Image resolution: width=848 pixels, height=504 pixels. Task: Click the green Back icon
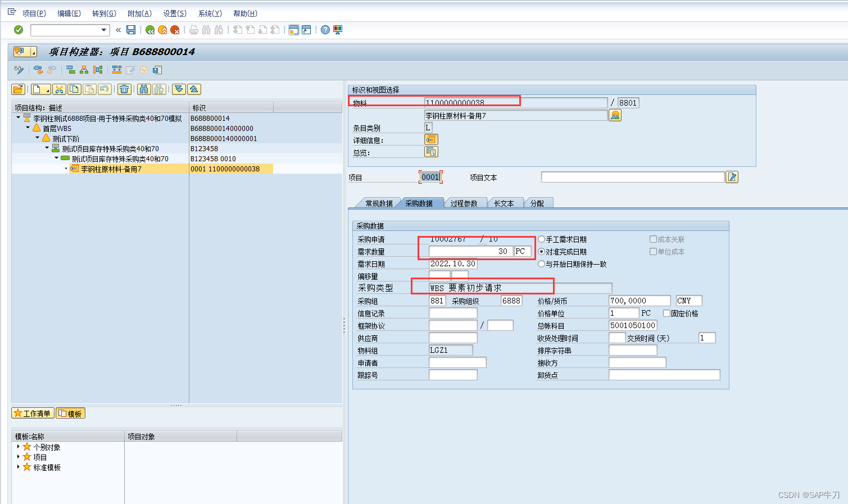(150, 30)
